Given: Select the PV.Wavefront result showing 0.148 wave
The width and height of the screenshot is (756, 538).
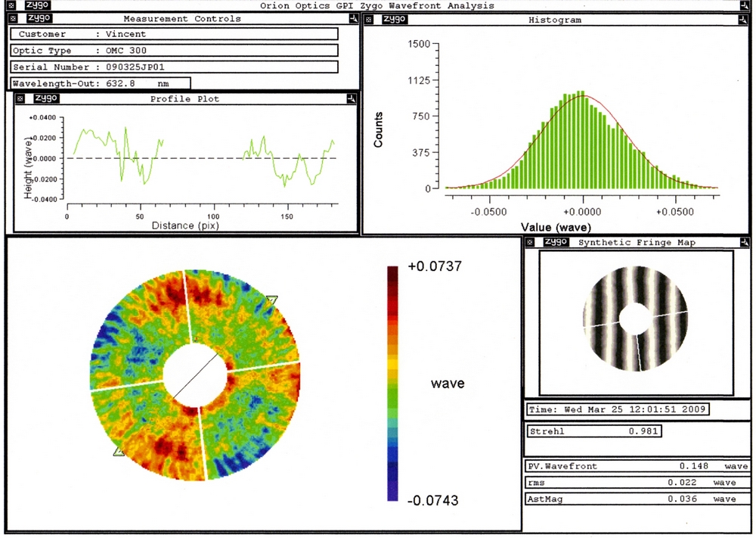Looking at the screenshot, I should (637, 466).
